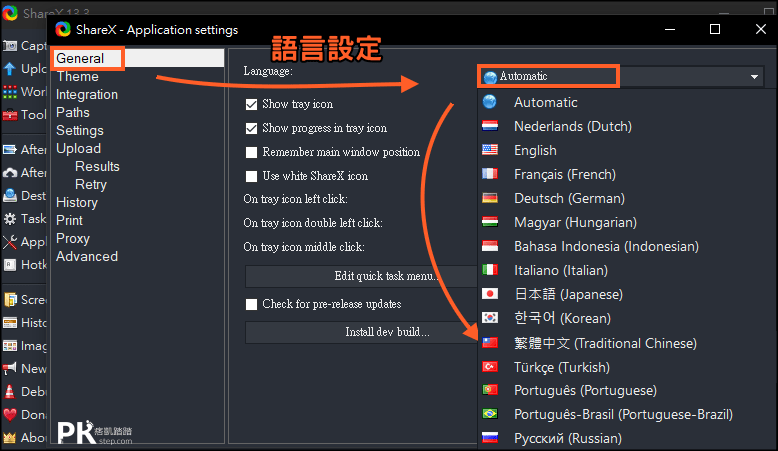Maximize the Application settings window
This screenshot has height=451, width=778.
click(715, 29)
